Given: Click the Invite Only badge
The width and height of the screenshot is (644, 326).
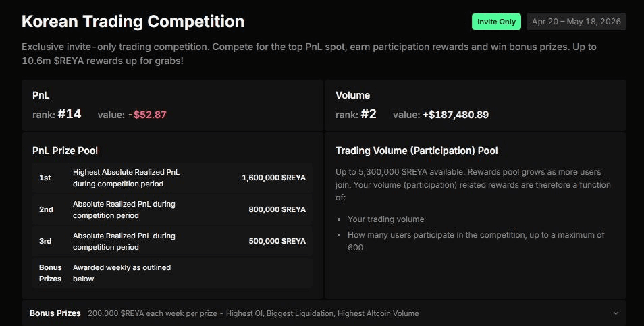Looking at the screenshot, I should [496, 22].
